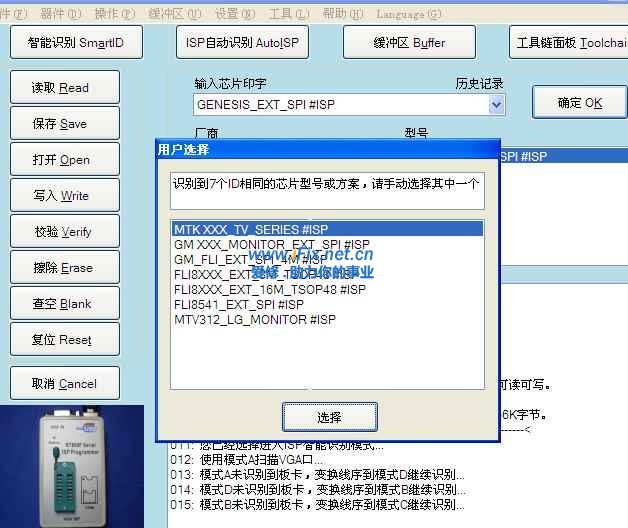The width and height of the screenshot is (628, 528).
Task: Click the 写入 Write button
Action: (x=65, y=195)
